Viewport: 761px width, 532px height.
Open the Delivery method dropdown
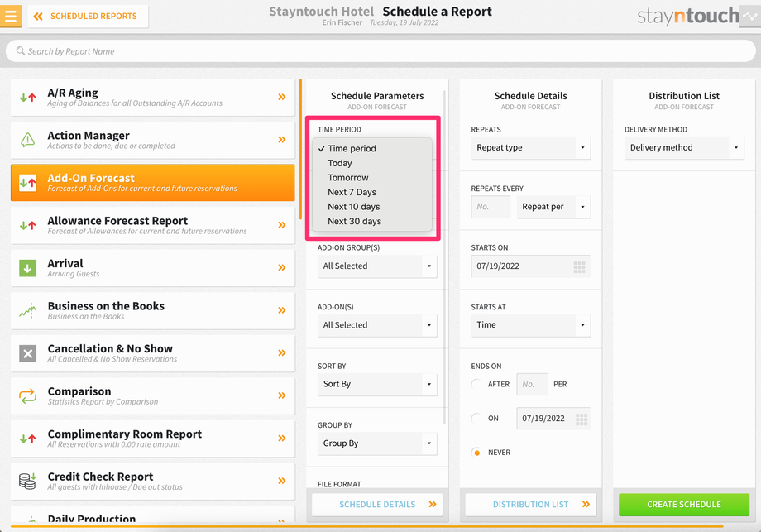point(684,147)
